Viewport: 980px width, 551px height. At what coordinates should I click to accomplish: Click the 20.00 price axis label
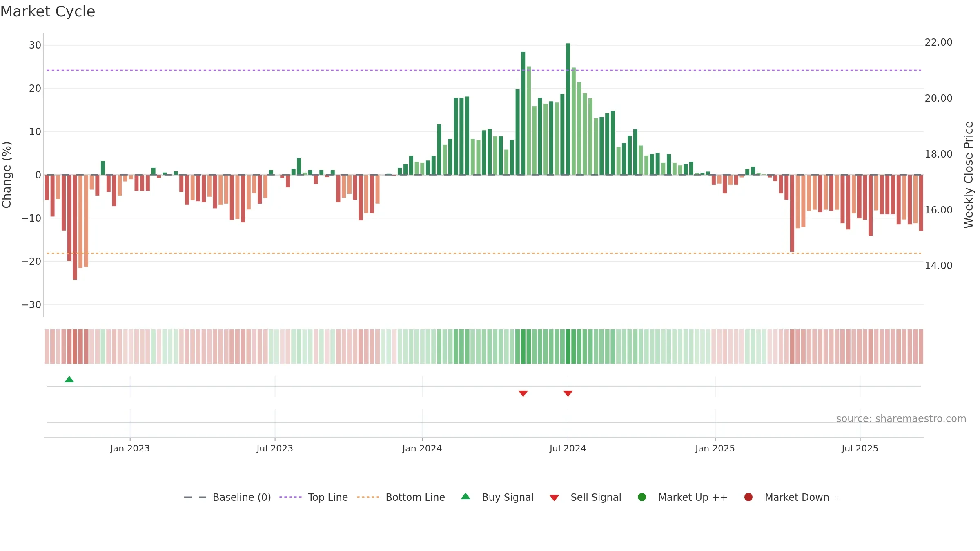pos(938,98)
